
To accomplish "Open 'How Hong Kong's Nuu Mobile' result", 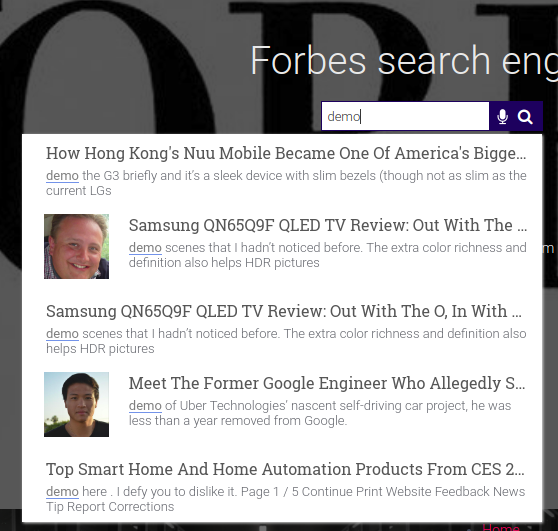I will 286,153.
